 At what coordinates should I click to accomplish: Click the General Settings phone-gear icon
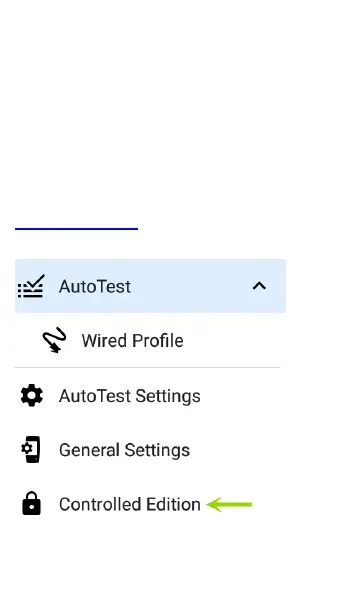click(x=31, y=450)
